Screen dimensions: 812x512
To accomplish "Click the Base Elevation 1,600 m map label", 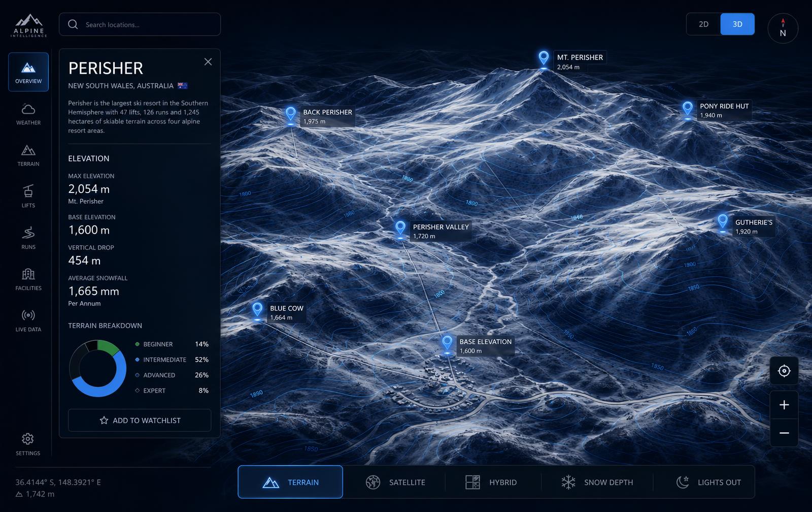I will pos(485,346).
